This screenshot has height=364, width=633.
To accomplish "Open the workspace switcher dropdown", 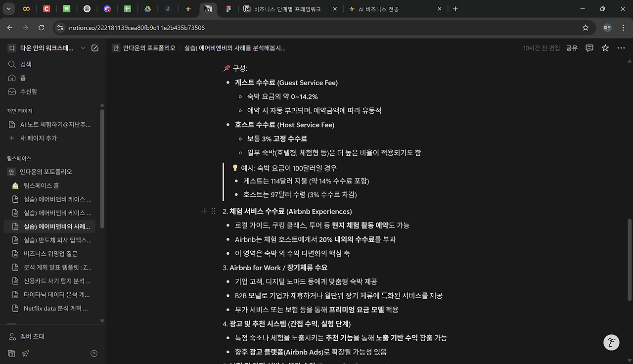I will [x=83, y=48].
